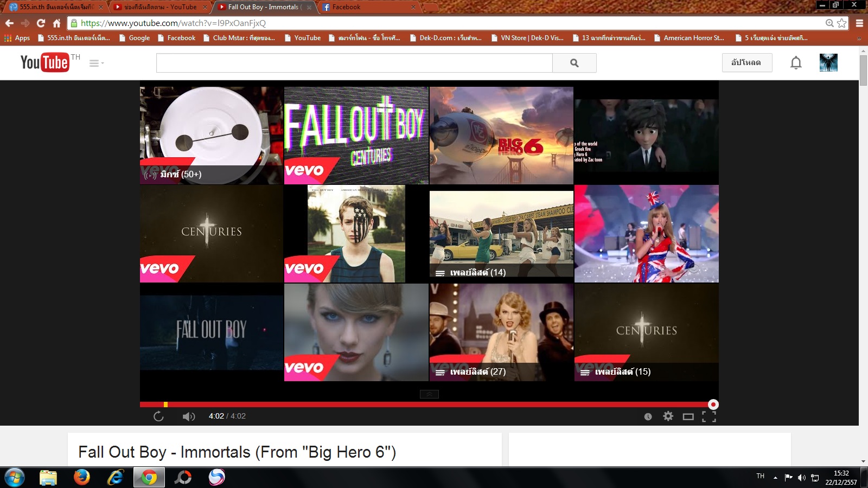Image resolution: width=868 pixels, height=488 pixels.
Task: Open the zoom magnifier icon in address bar
Action: coord(829,23)
